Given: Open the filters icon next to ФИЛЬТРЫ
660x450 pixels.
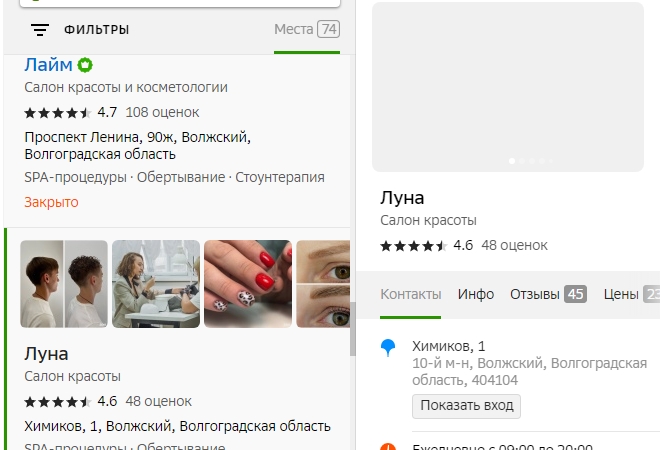Looking at the screenshot, I should click(40, 30).
